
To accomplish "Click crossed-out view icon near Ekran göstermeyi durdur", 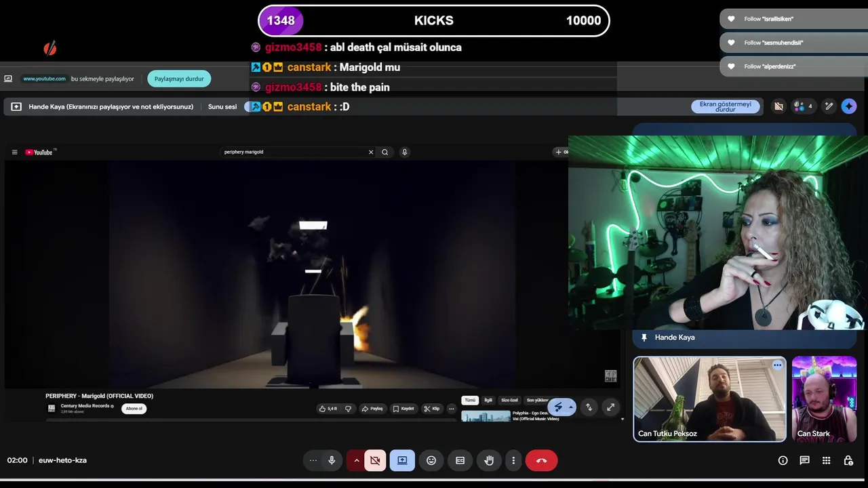I will 778,106.
